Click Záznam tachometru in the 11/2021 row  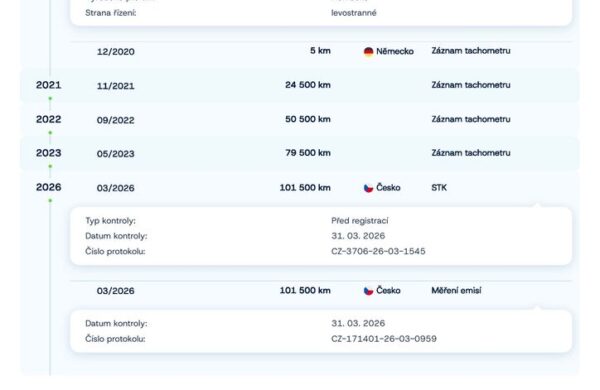point(471,85)
